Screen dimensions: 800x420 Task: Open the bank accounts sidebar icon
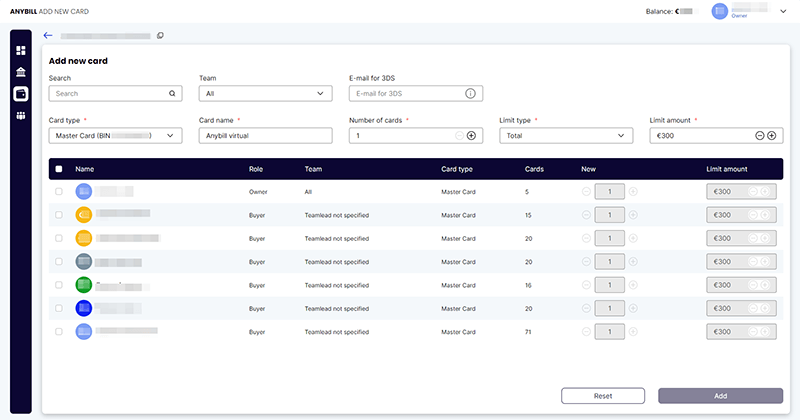(x=21, y=72)
